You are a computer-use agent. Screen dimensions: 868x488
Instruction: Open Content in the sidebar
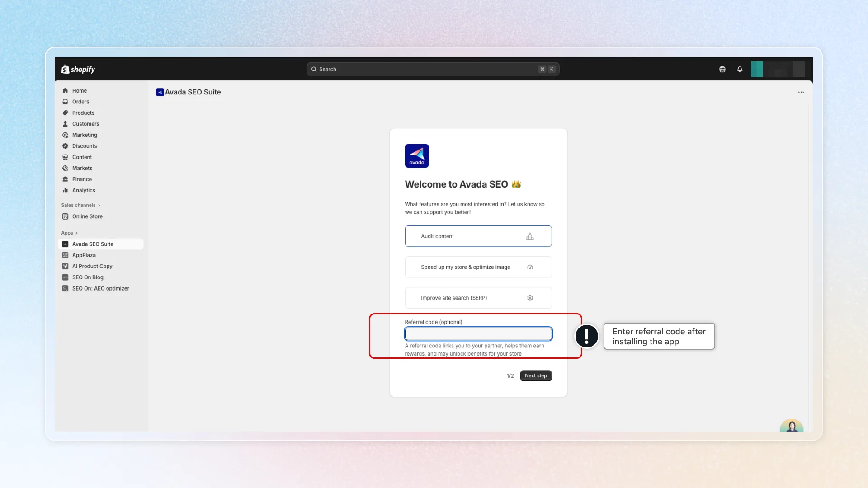101,157
